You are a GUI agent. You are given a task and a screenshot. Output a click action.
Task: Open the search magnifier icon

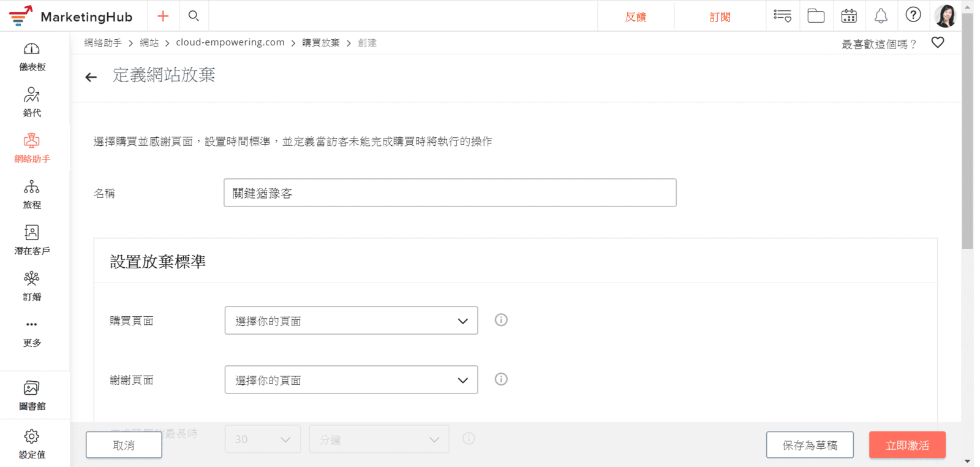[194, 16]
